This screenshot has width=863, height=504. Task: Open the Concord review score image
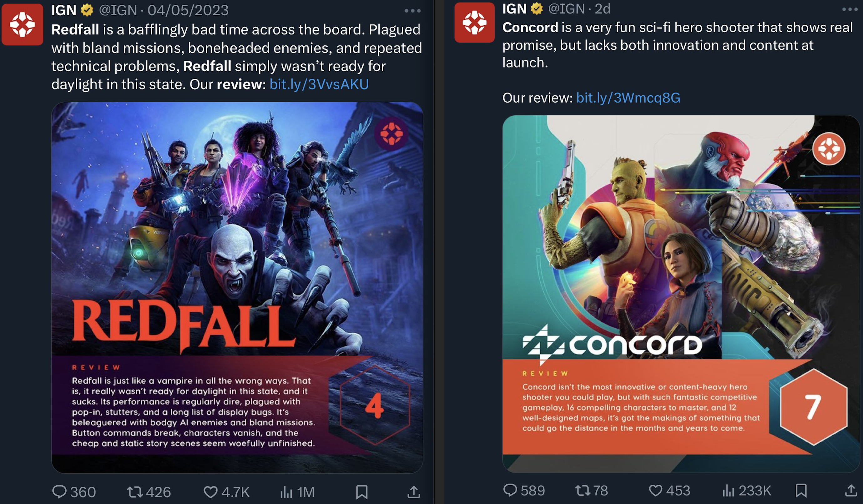[681, 294]
